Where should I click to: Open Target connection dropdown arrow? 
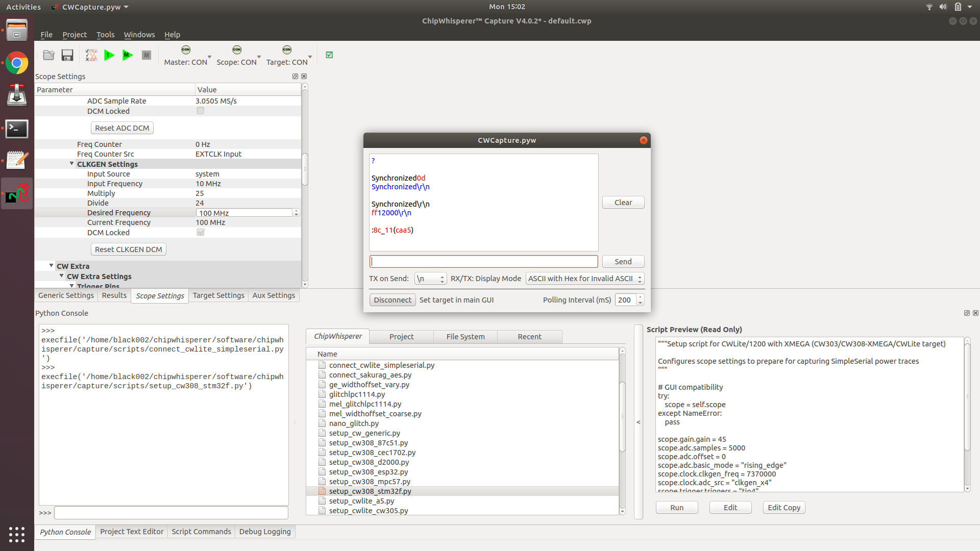310,57
